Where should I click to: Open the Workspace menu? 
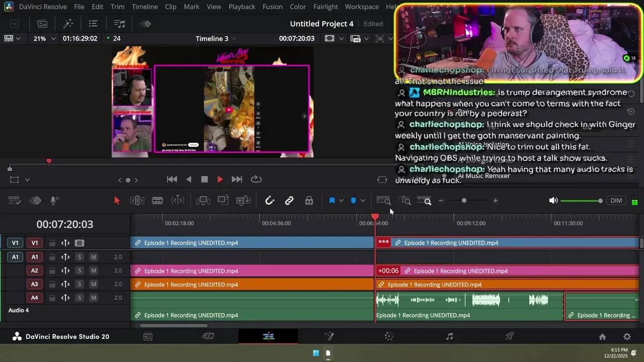click(362, 7)
